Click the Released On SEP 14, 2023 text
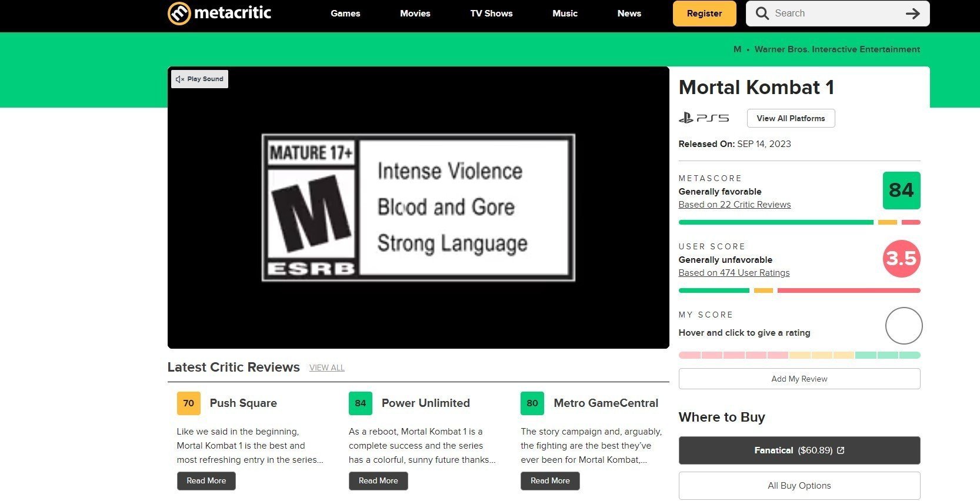 click(x=735, y=144)
